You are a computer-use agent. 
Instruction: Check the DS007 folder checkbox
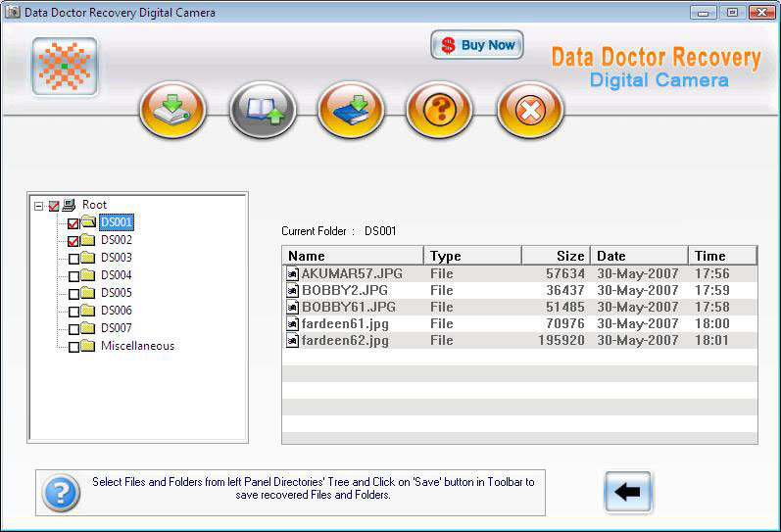pos(73,329)
